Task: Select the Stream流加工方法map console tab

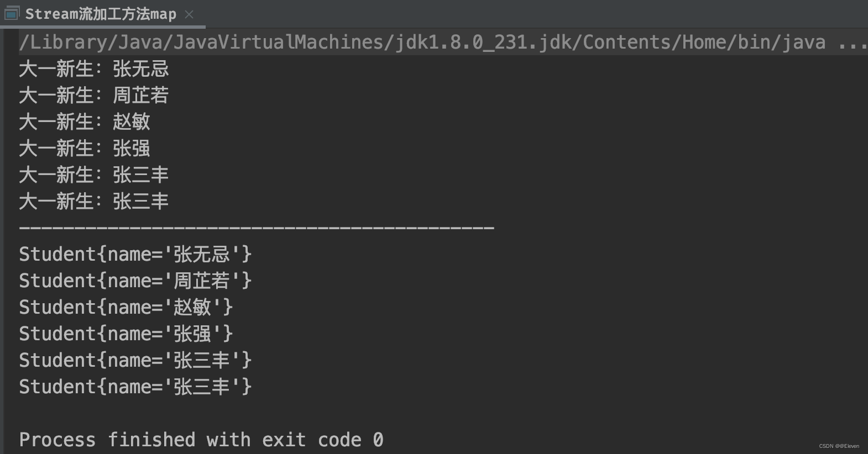Action: point(100,13)
